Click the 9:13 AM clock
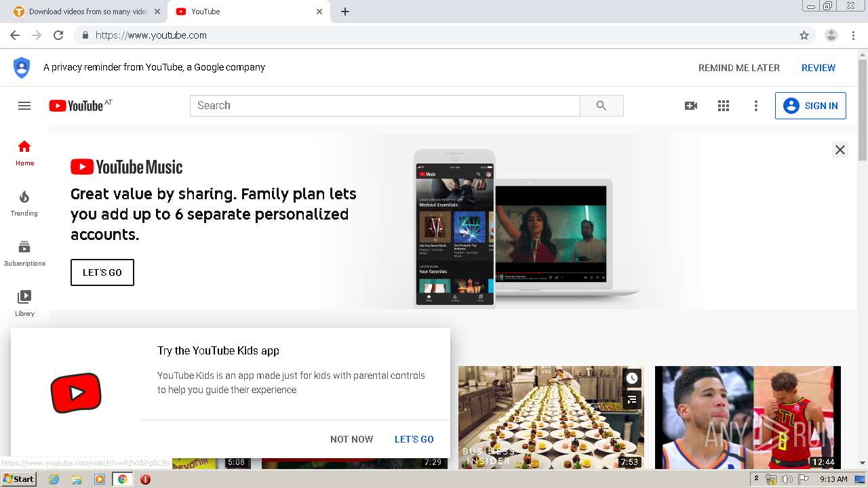This screenshot has height=488, width=868. click(833, 479)
